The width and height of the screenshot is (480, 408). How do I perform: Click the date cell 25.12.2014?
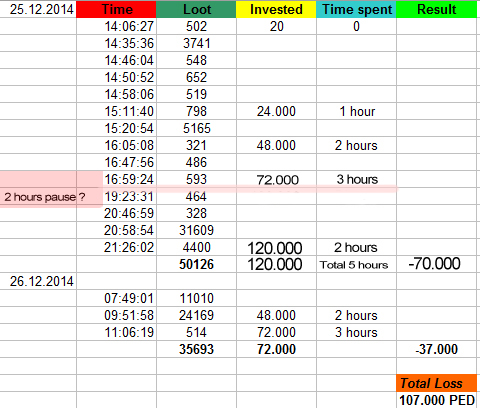[x=41, y=9]
